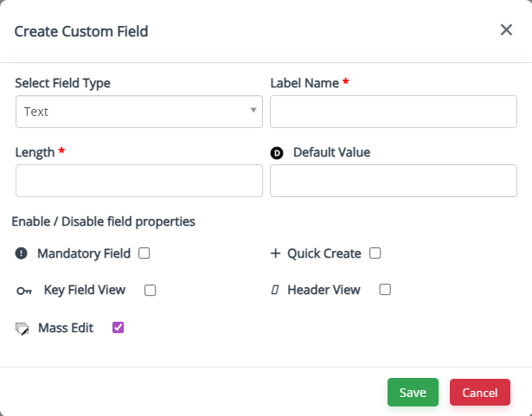Screen dimensions: 532x416
Task: Click the 'Length' label text
Action: click(35, 153)
